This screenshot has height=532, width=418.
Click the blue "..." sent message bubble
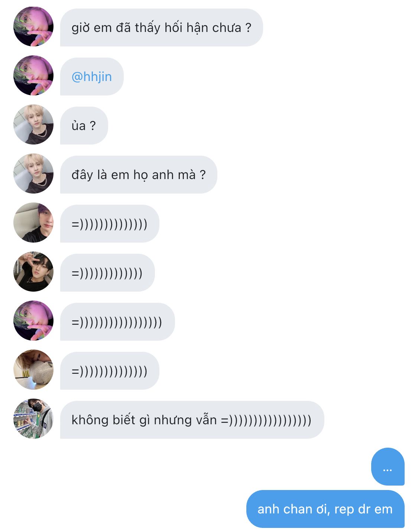click(x=388, y=467)
